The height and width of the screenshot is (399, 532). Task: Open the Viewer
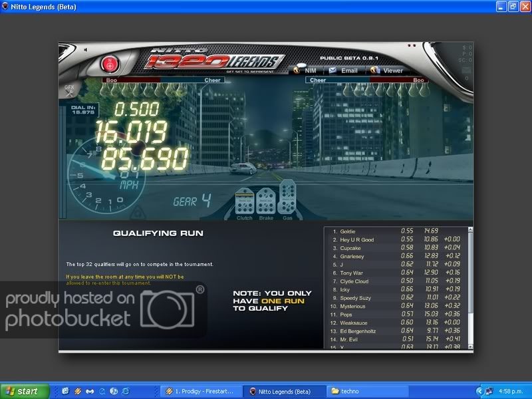[387, 70]
